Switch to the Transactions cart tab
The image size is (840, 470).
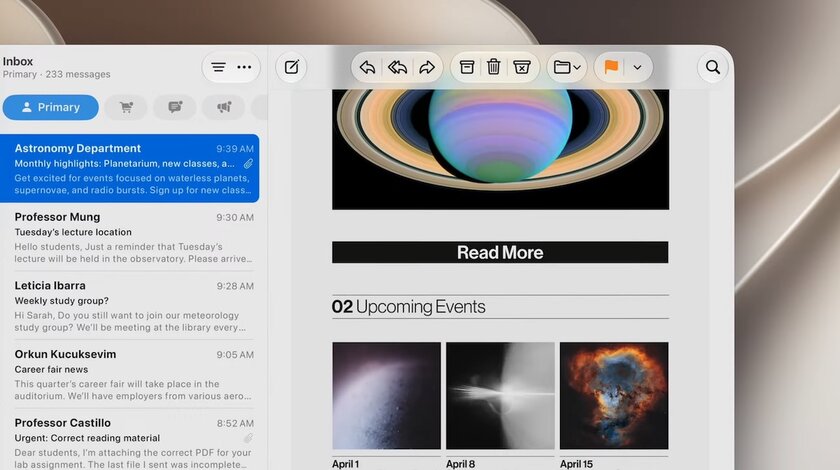(126, 107)
